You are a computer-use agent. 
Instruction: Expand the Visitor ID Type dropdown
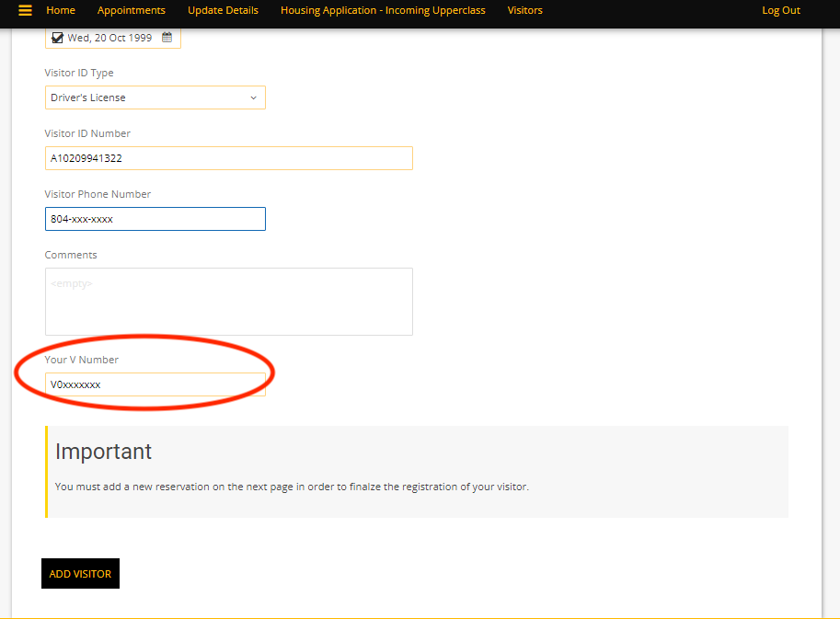coord(155,97)
